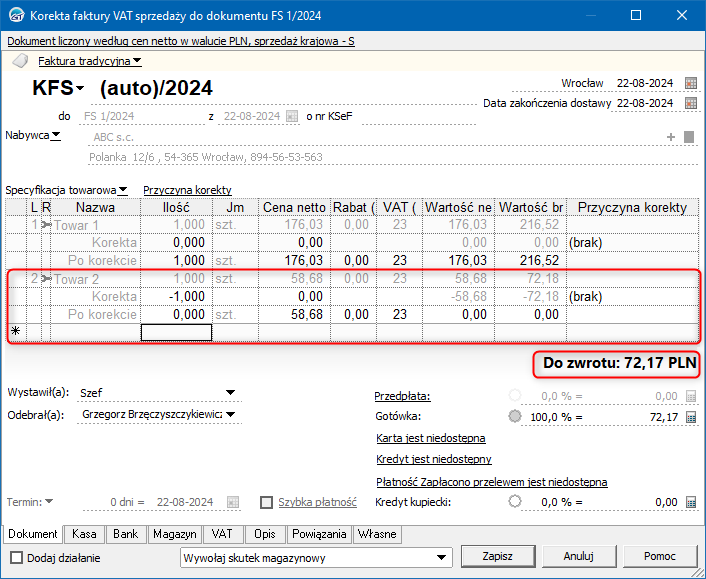
Task: Open calculator icon for Przedpłata amount
Action: point(691,396)
